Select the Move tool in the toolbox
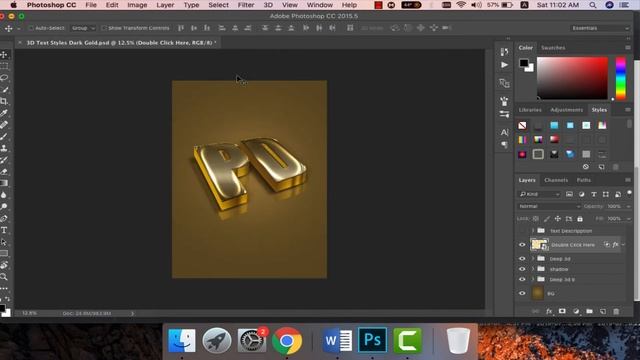Screen dimensions: 640x360 [x=4, y=54]
